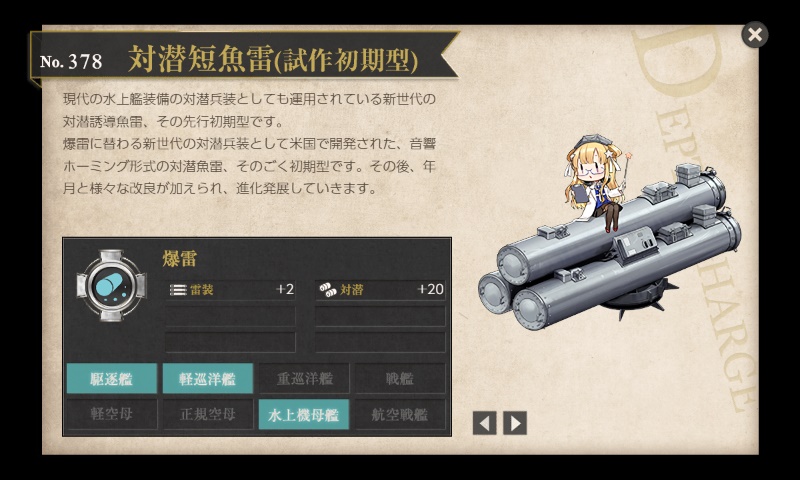
Task: Select the 水上機母艦 seaplane tender ship type
Action: coord(304,414)
